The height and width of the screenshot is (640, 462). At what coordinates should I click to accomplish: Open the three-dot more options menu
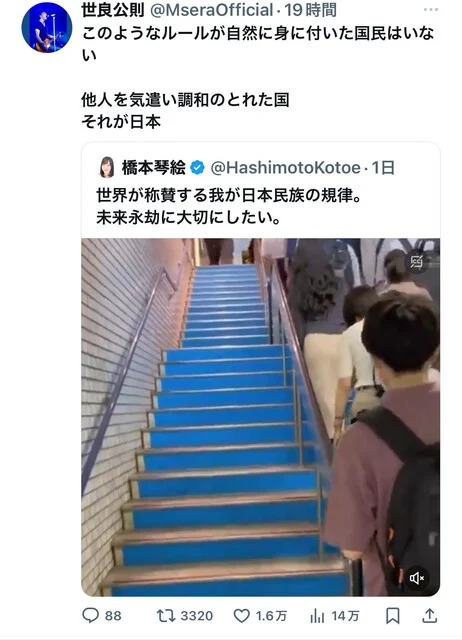pyautogui.click(x=431, y=9)
